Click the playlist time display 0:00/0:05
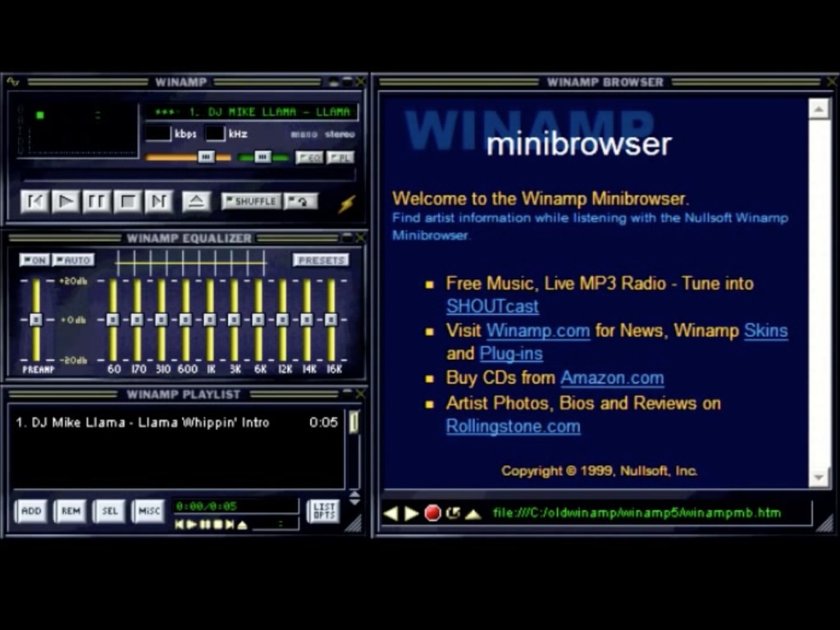840x630 pixels. point(235,506)
